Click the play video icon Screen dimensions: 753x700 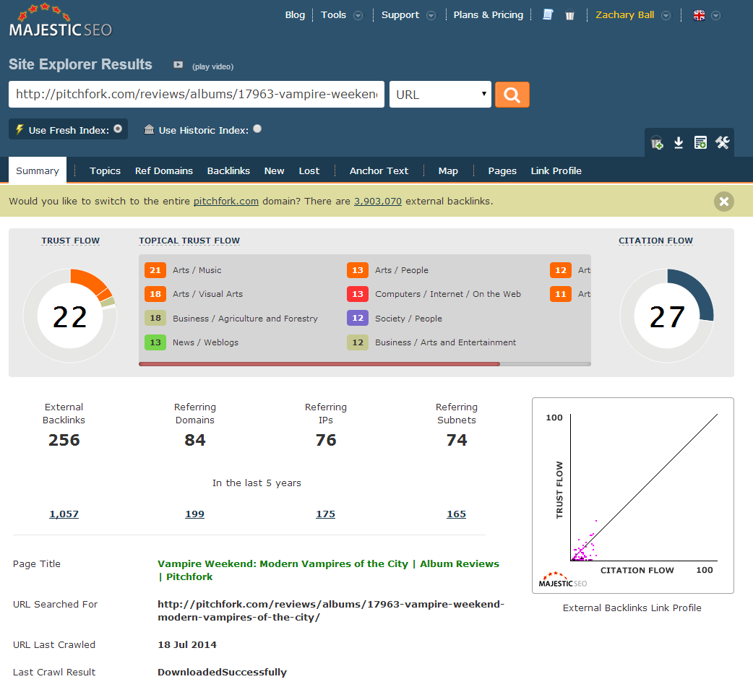(178, 65)
